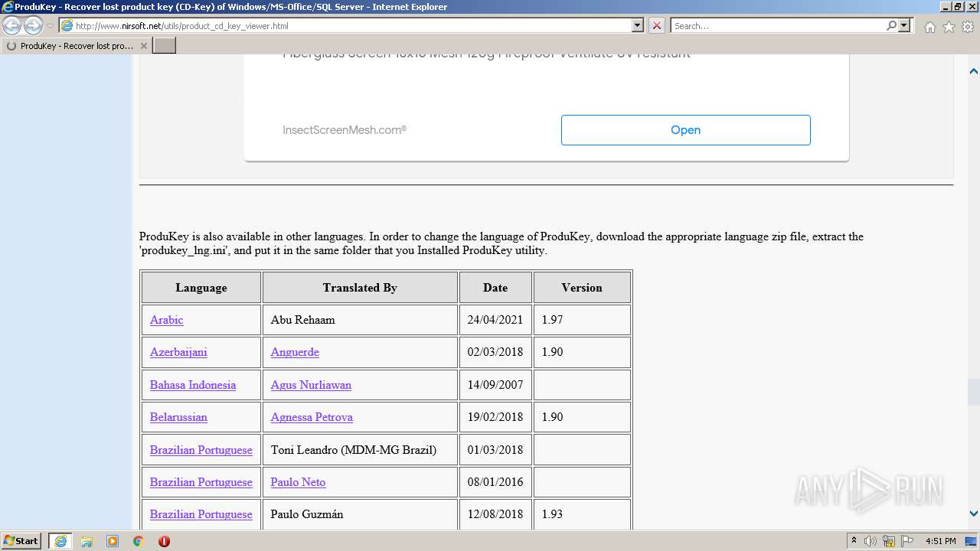This screenshot has height=551, width=980.
Task: Open Google Chrome taskbar icon
Action: tap(139, 541)
